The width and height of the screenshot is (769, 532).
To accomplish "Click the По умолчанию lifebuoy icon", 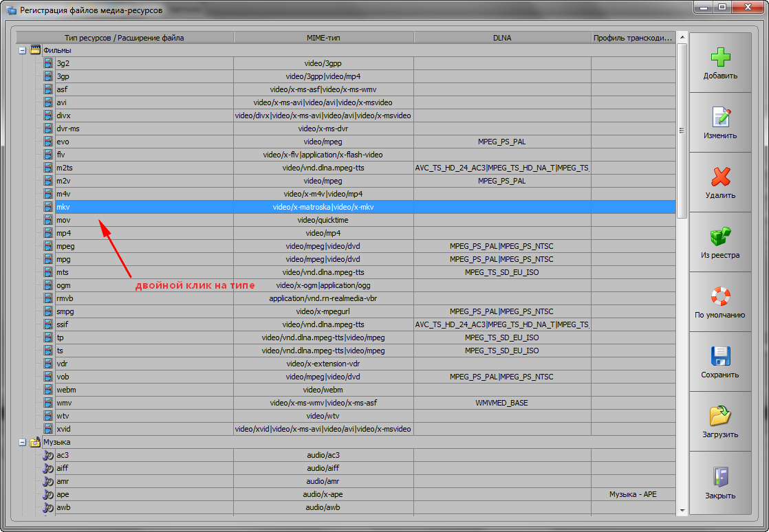I will [720, 296].
